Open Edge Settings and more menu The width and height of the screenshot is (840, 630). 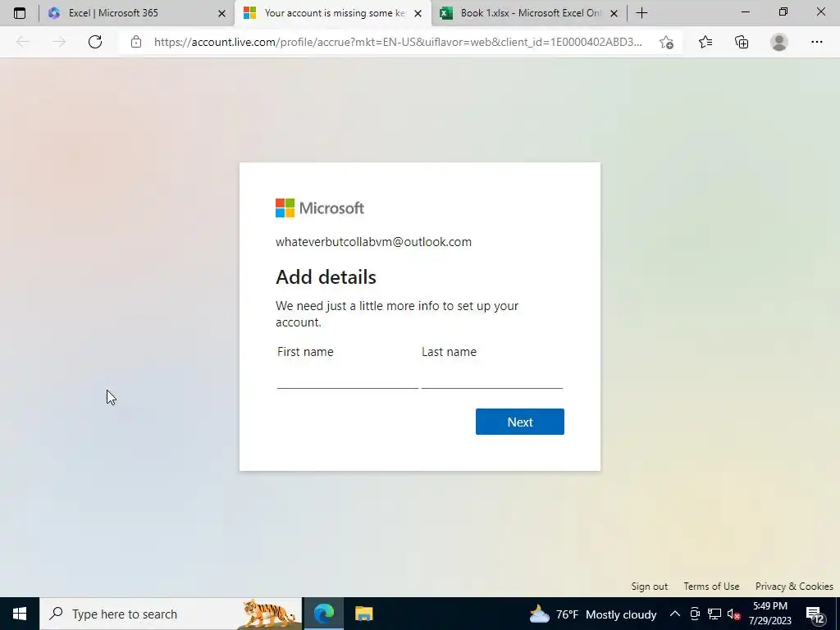click(x=816, y=42)
